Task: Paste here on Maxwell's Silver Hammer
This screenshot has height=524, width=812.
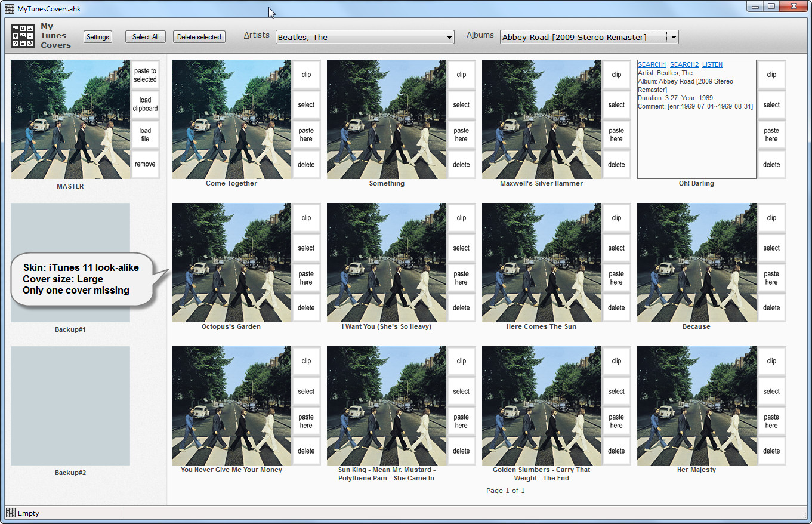Action: coord(616,135)
